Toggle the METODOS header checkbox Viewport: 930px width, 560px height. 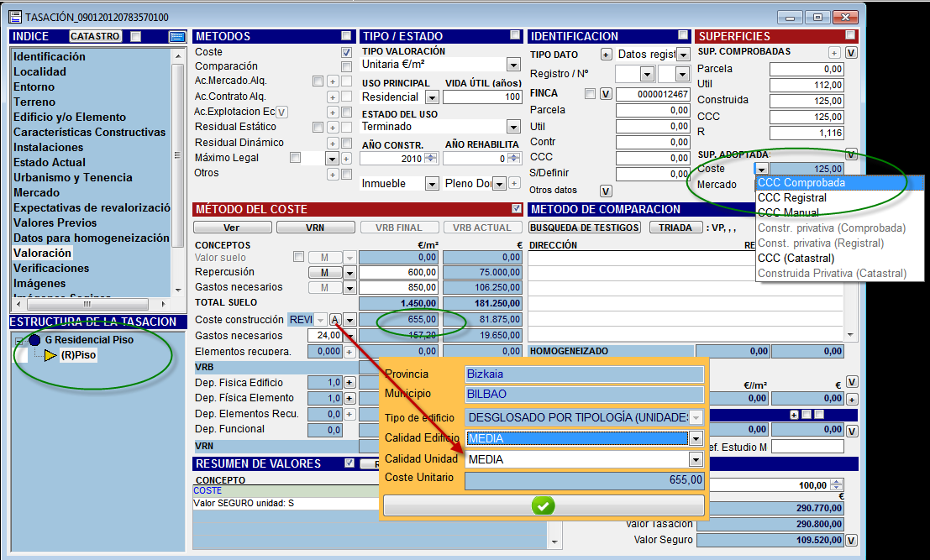(346, 35)
